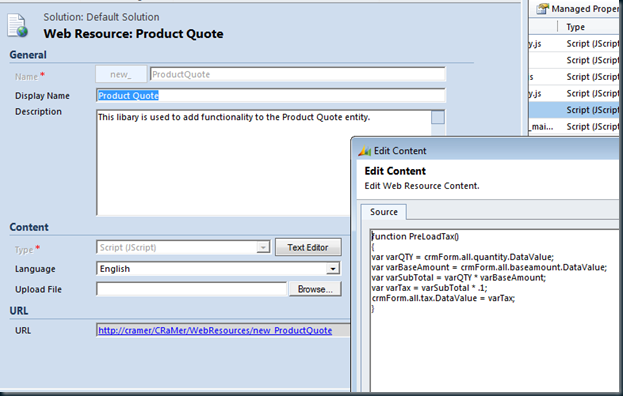
Task: Follow the new_ProductQuote web resource URL link
Action: coord(215,330)
